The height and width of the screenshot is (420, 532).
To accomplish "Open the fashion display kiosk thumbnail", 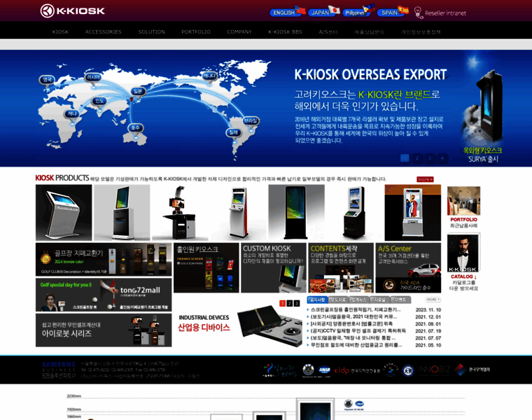I will 413,213.
